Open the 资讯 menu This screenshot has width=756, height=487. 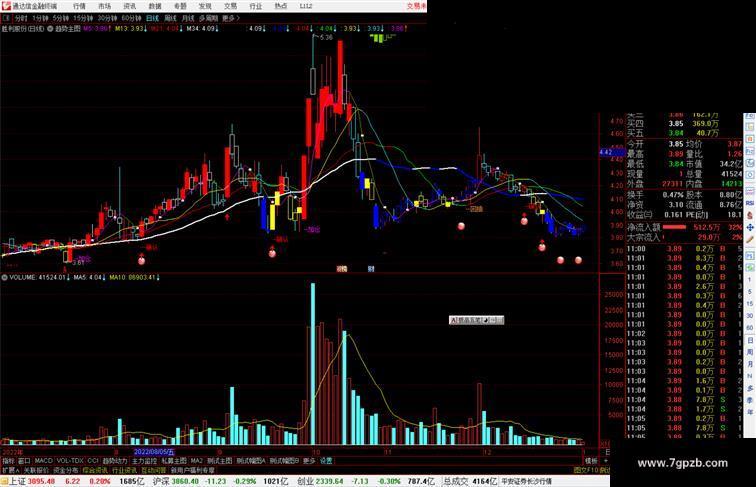coord(129,6)
